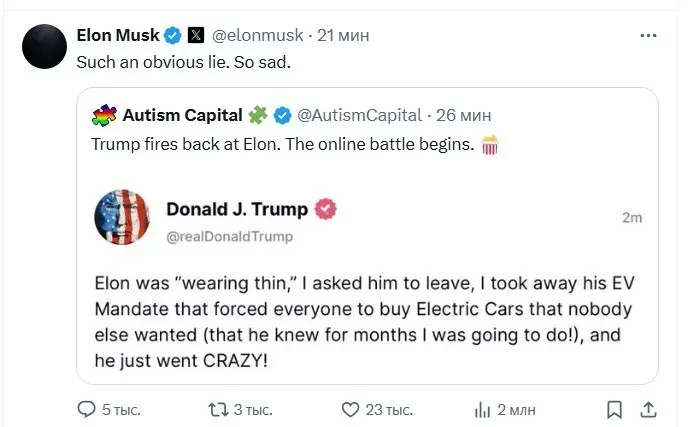Click the reply comment icon
696x427 pixels.
(x=88, y=408)
